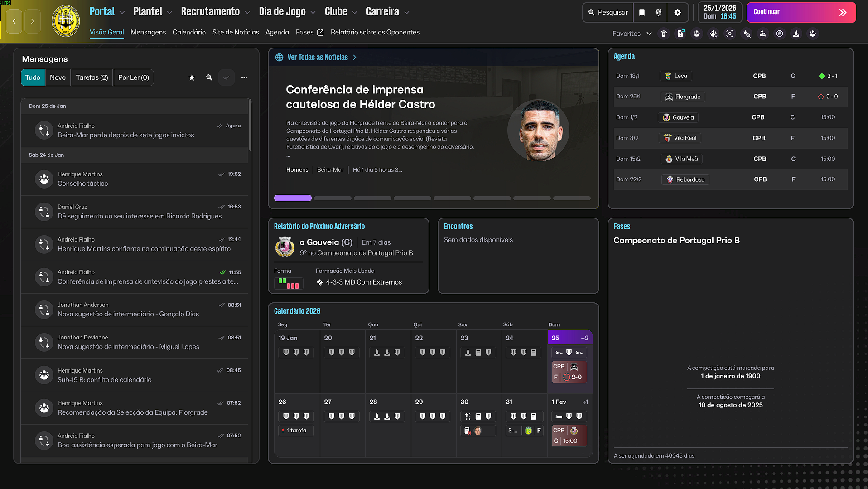The width and height of the screenshot is (868, 489).
Task: Switch to the Calendário tab
Action: pos(189,32)
